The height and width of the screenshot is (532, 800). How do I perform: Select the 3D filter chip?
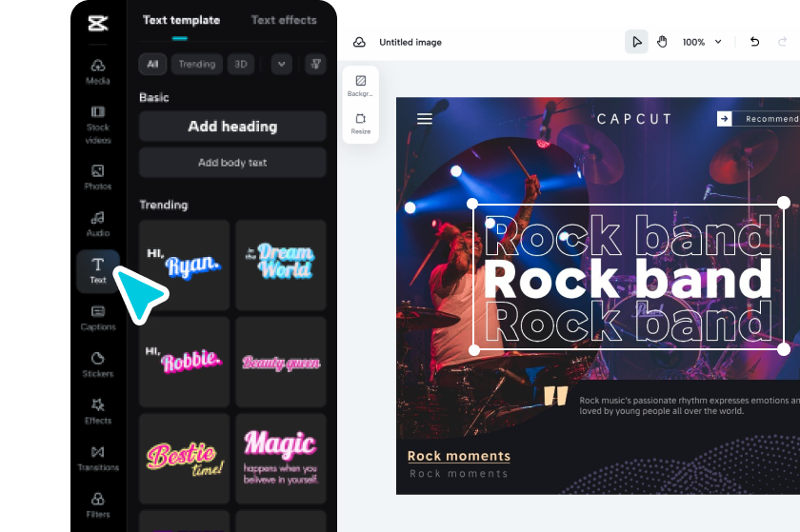(241, 65)
